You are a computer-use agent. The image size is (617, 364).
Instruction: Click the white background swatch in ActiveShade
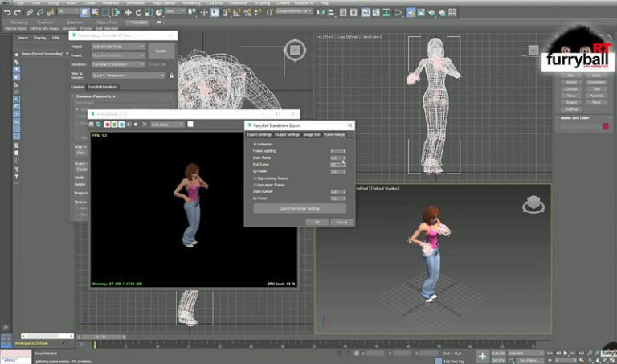190,124
